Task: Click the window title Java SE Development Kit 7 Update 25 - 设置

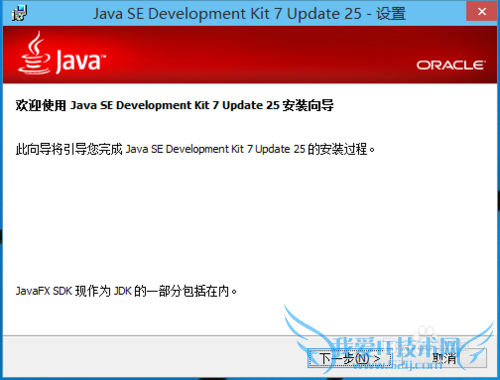Action: [249, 14]
